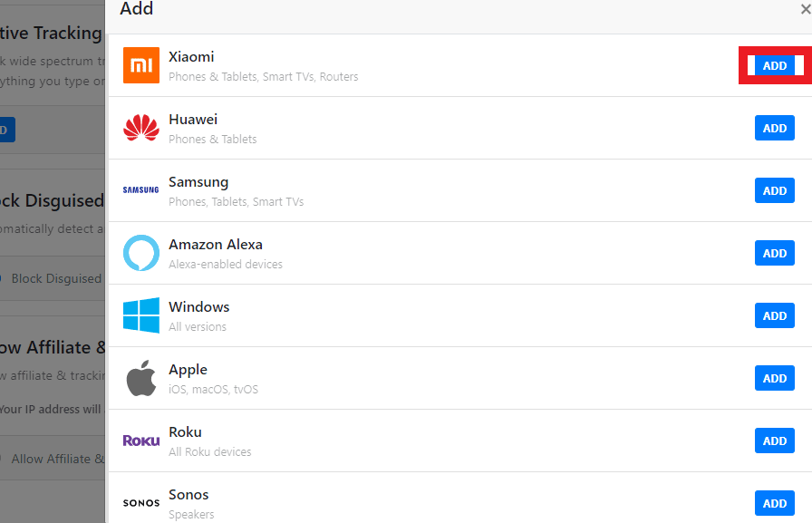812x523 pixels.
Task: Add Apple iOS, macOS, tvOS entry
Action: pos(774,379)
